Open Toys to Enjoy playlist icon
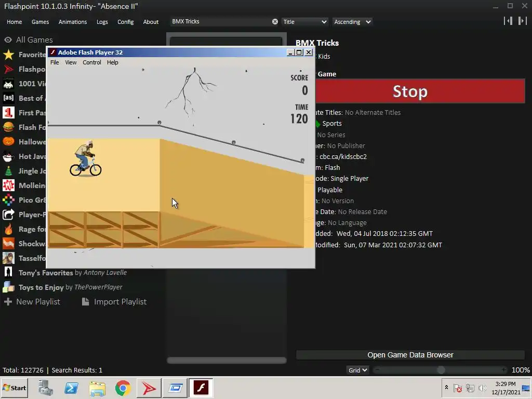The image size is (532, 399). [x=8, y=287]
